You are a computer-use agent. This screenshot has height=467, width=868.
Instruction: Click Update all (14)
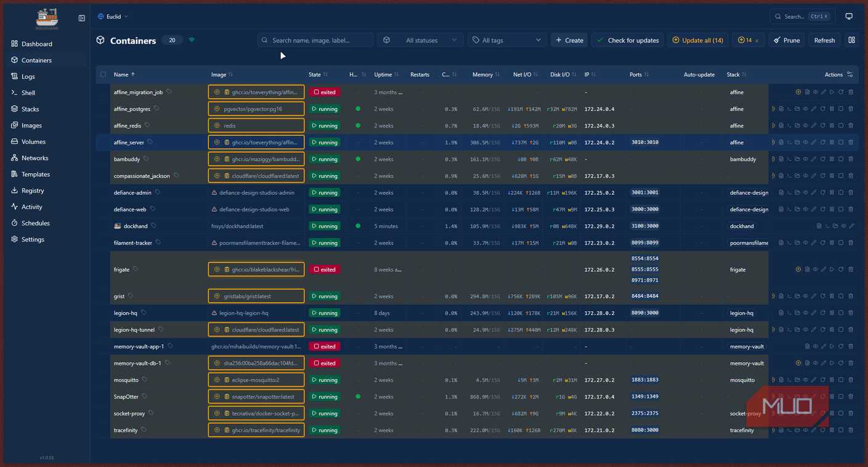pos(697,40)
